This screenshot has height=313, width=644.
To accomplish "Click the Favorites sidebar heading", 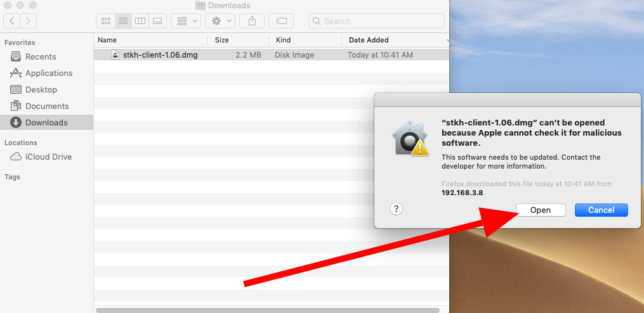I will (20, 42).
